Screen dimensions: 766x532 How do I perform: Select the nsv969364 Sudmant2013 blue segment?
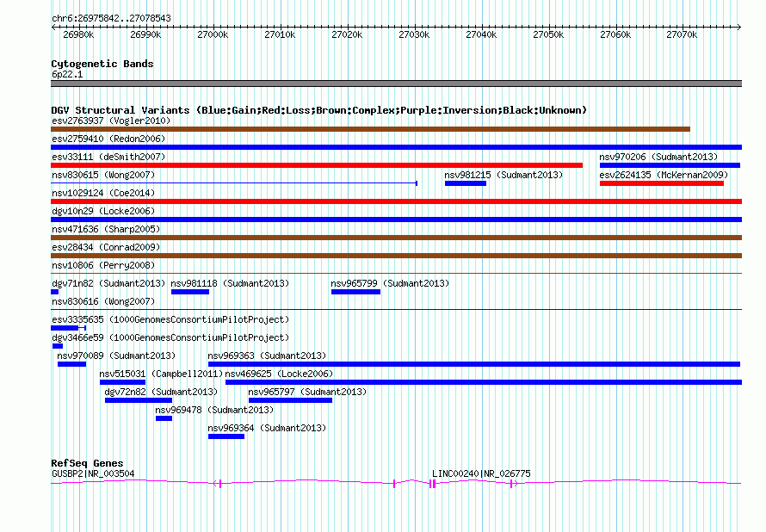click(226, 436)
